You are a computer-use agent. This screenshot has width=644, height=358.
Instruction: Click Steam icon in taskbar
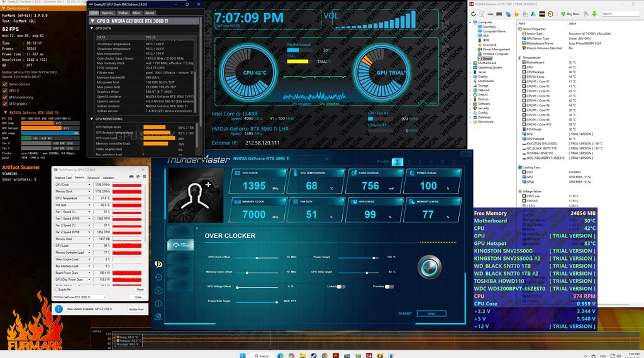(314, 355)
